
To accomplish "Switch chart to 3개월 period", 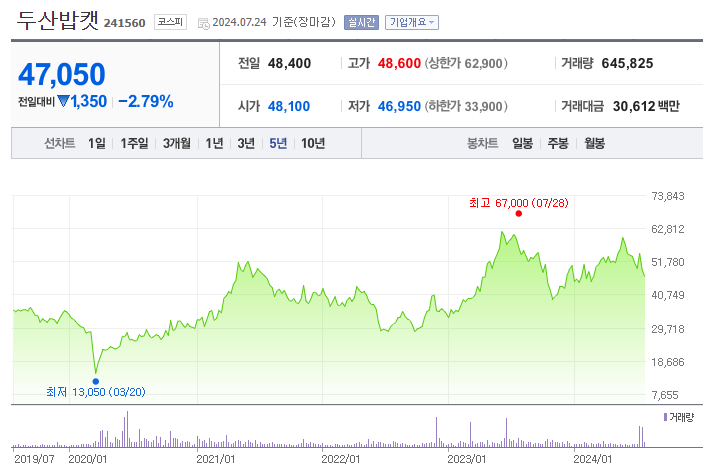I will pos(176,143).
